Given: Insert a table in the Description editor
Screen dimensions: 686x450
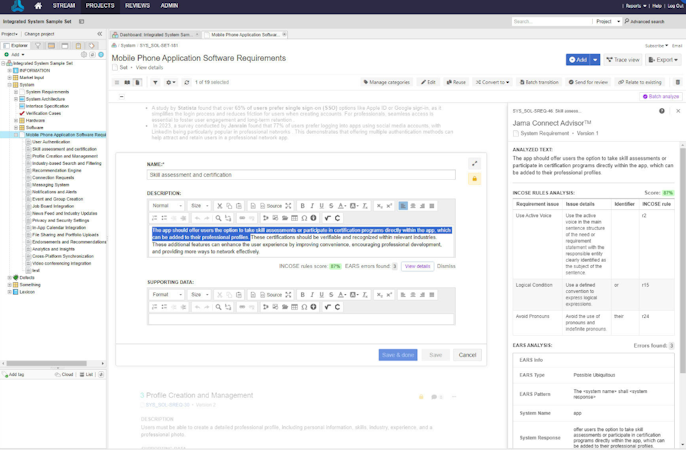Looking at the screenshot, I should pos(294,218).
